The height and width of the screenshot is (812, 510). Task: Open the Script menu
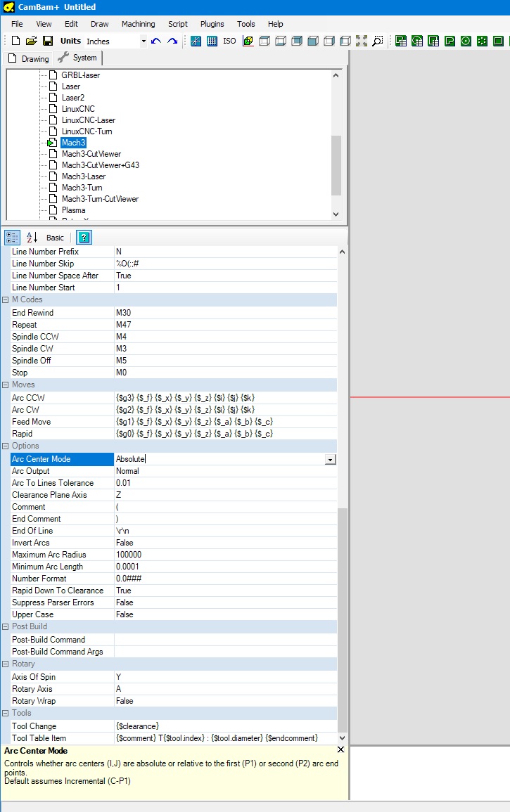click(x=178, y=24)
